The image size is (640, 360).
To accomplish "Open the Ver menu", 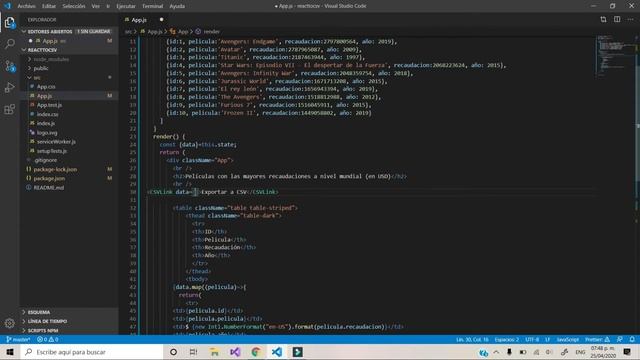I will tap(96, 6).
